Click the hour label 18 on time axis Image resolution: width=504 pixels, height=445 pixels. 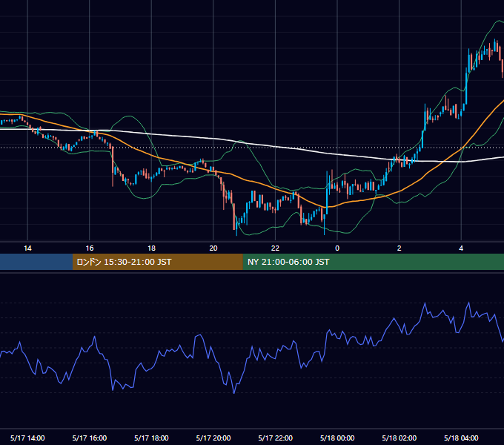151,248
